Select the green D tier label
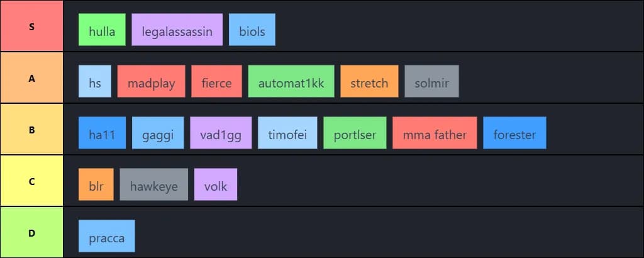This screenshot has width=644, height=258. [31, 233]
